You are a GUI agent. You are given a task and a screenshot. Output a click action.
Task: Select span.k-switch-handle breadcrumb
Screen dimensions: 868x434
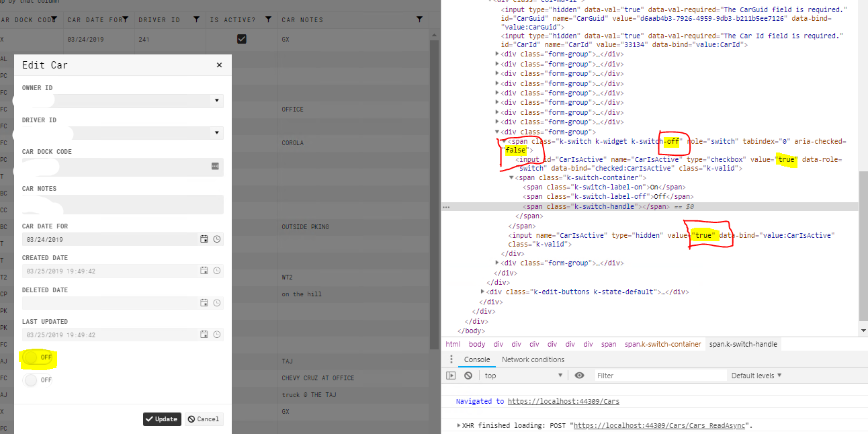click(x=743, y=344)
